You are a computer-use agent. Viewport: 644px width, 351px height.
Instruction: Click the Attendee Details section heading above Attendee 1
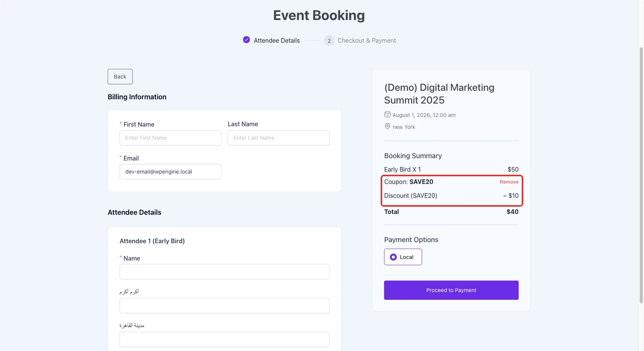coord(135,212)
